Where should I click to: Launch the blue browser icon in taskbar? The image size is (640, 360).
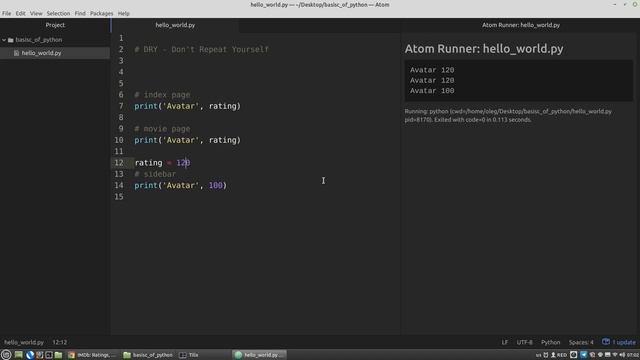30,355
